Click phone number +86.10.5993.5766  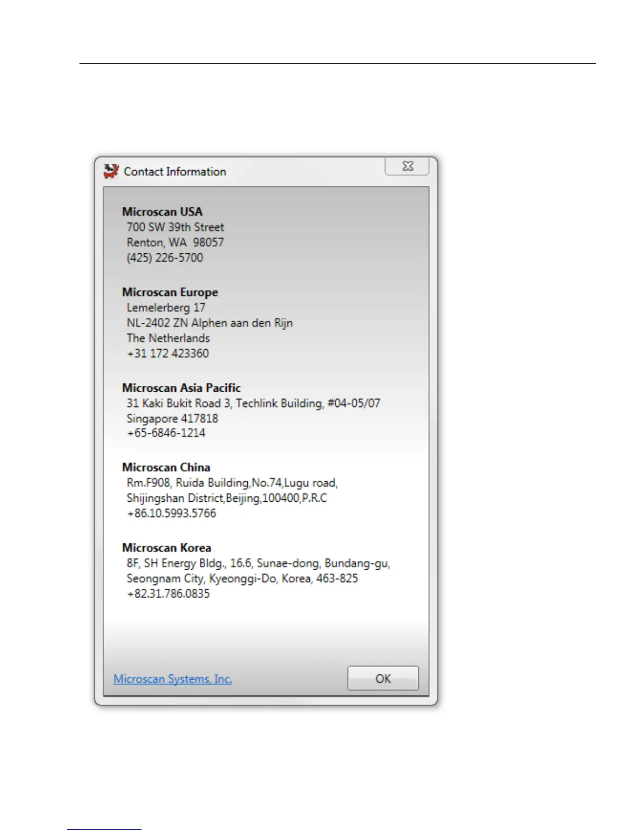click(172, 513)
